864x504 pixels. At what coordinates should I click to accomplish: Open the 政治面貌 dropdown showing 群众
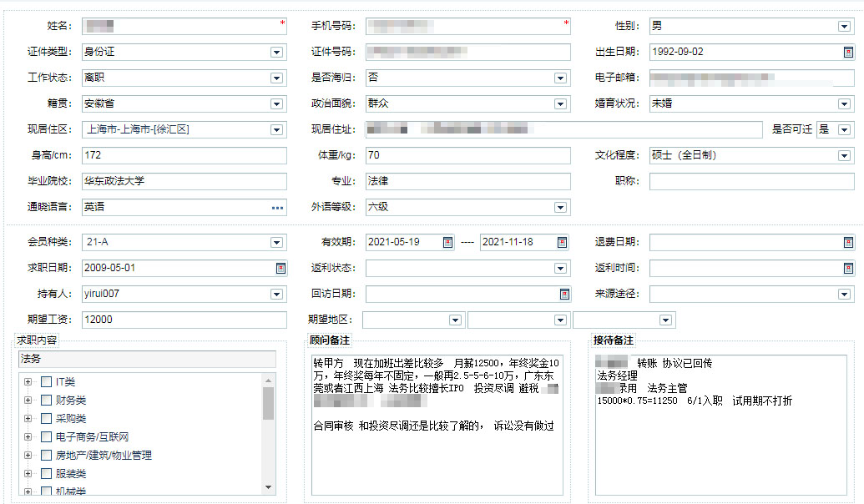pyautogui.click(x=560, y=103)
